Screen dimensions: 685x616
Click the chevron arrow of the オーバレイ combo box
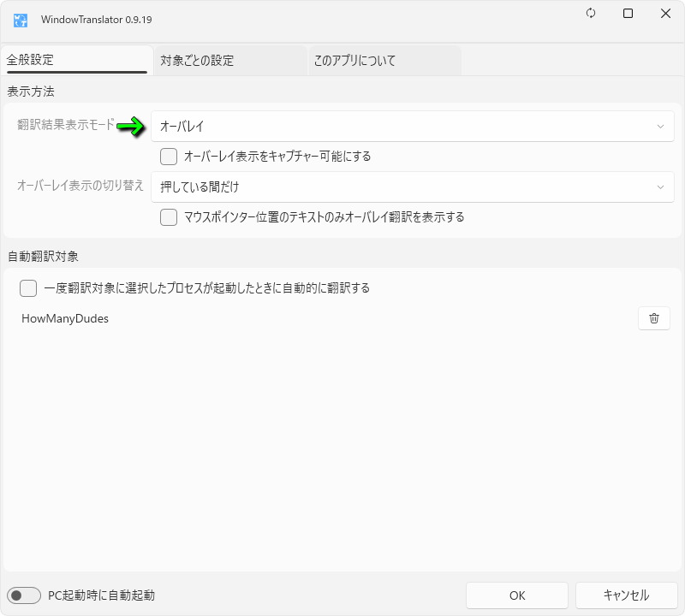pyautogui.click(x=660, y=127)
